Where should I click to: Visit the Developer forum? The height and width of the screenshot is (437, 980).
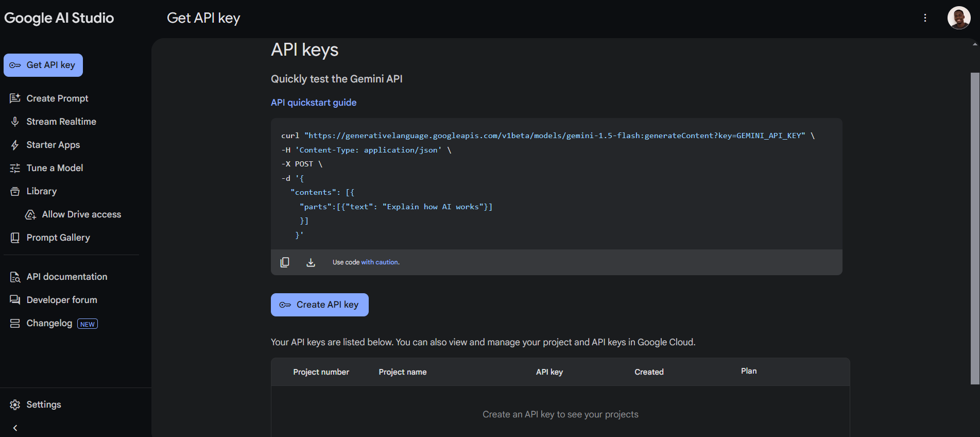pos(62,300)
